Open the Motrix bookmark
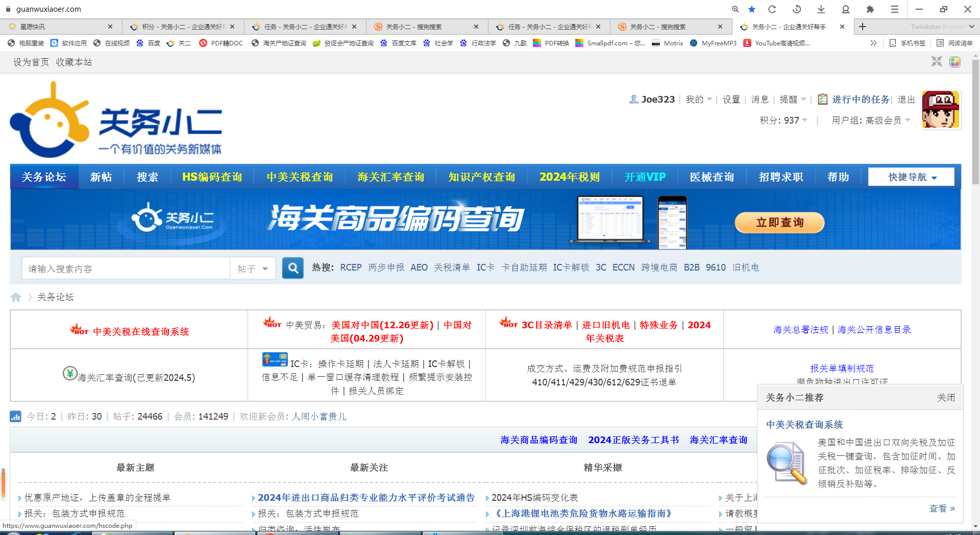Image resolution: width=980 pixels, height=535 pixels. coord(668,43)
